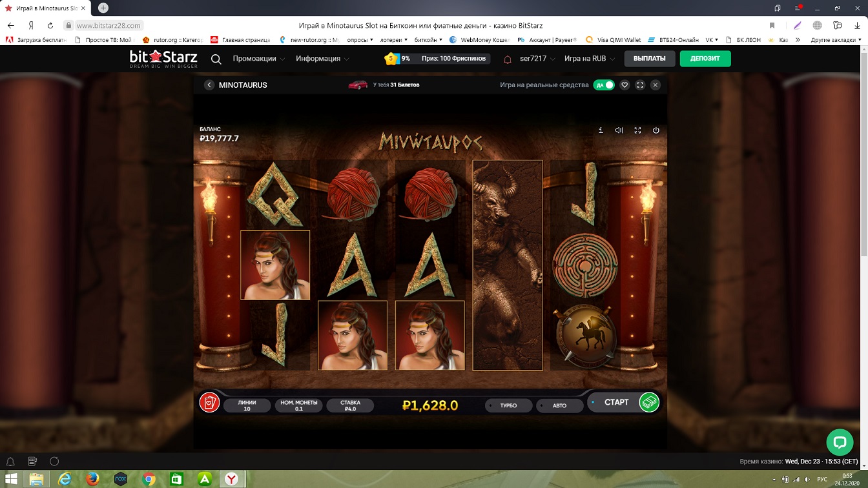
Task: Open the WebMoney Кошелек bookmark
Action: click(480, 40)
